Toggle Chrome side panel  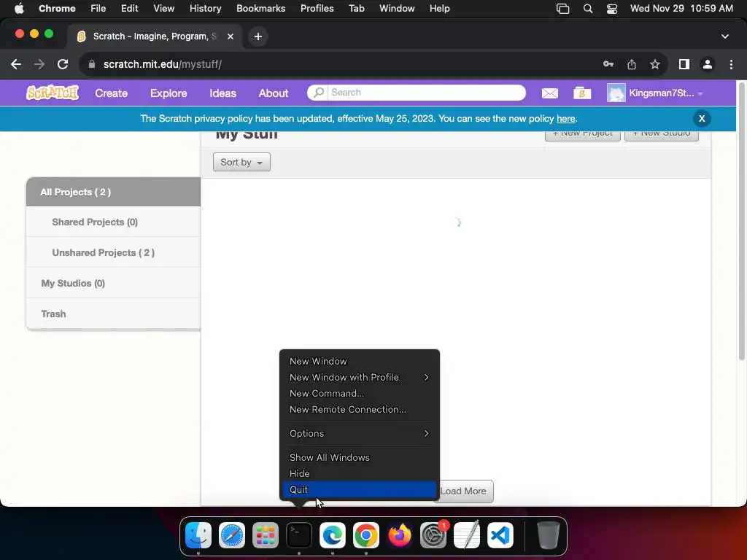pos(684,64)
